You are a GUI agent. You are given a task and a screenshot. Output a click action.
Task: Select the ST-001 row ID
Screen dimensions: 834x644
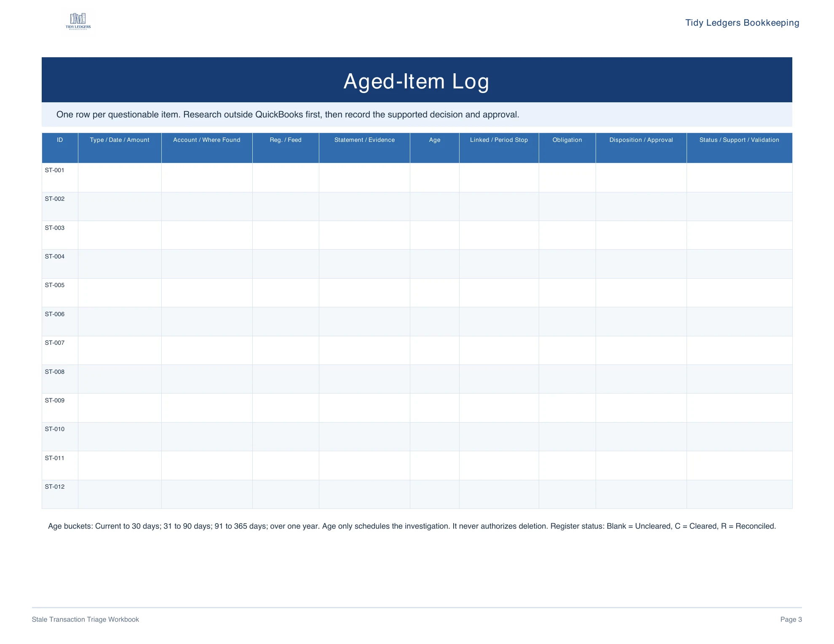pyautogui.click(x=55, y=170)
